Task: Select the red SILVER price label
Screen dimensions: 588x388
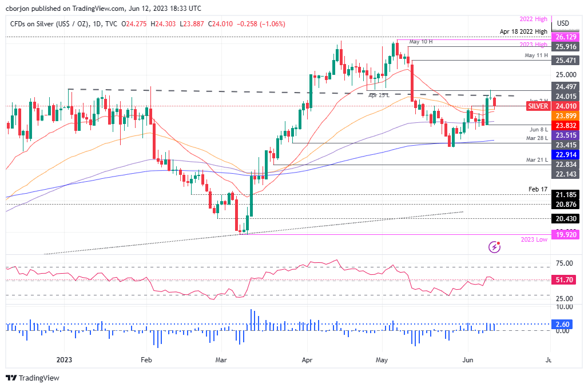Action: 537,106
